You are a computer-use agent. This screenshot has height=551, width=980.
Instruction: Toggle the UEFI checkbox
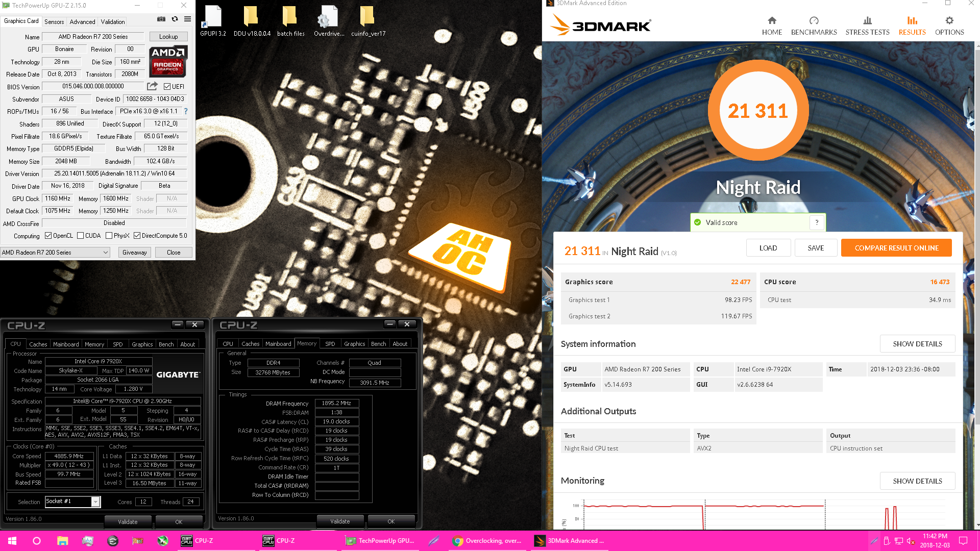click(x=167, y=87)
